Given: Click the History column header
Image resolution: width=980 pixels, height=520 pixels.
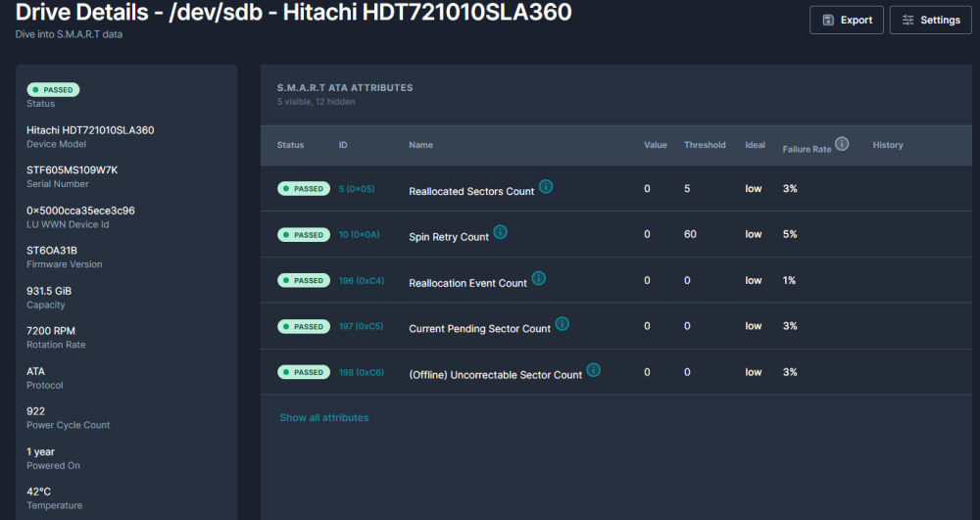Looking at the screenshot, I should click(888, 145).
